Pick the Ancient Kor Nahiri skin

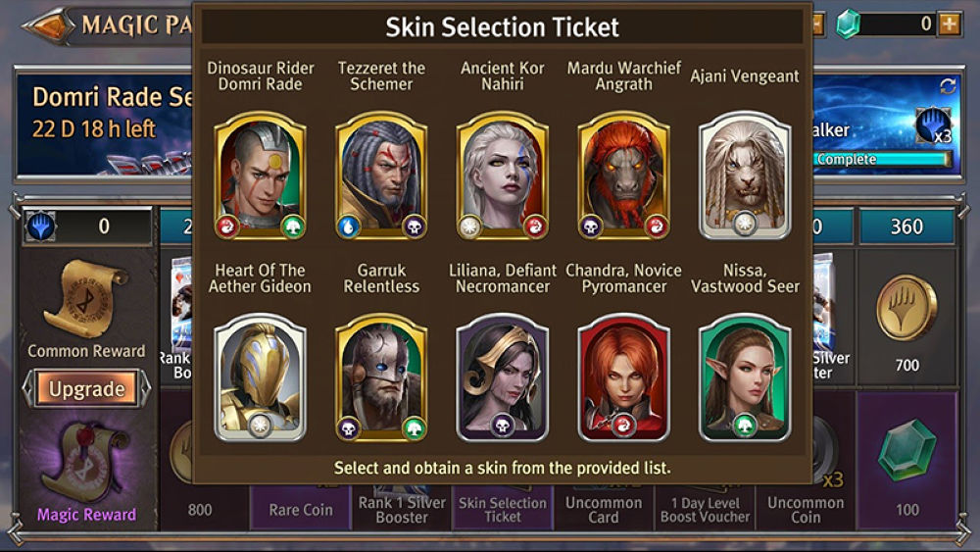[x=503, y=176]
